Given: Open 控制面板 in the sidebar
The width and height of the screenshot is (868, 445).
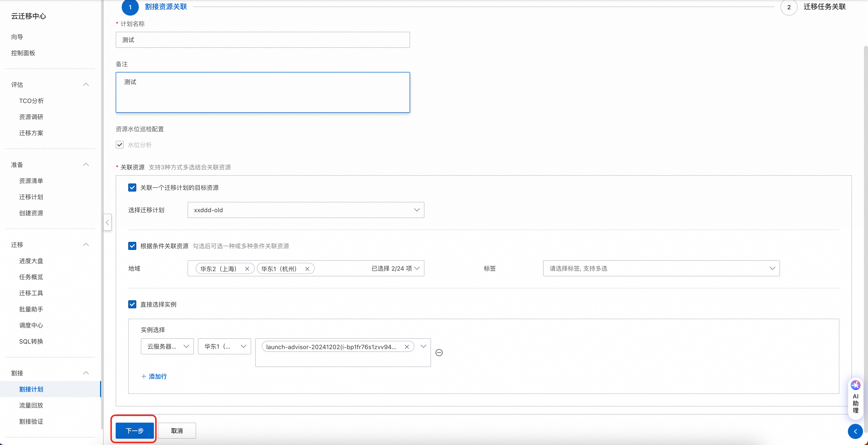Looking at the screenshot, I should click(x=23, y=53).
